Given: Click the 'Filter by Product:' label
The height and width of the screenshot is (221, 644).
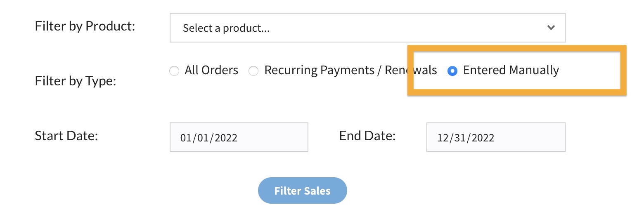Looking at the screenshot, I should pyautogui.click(x=85, y=26).
